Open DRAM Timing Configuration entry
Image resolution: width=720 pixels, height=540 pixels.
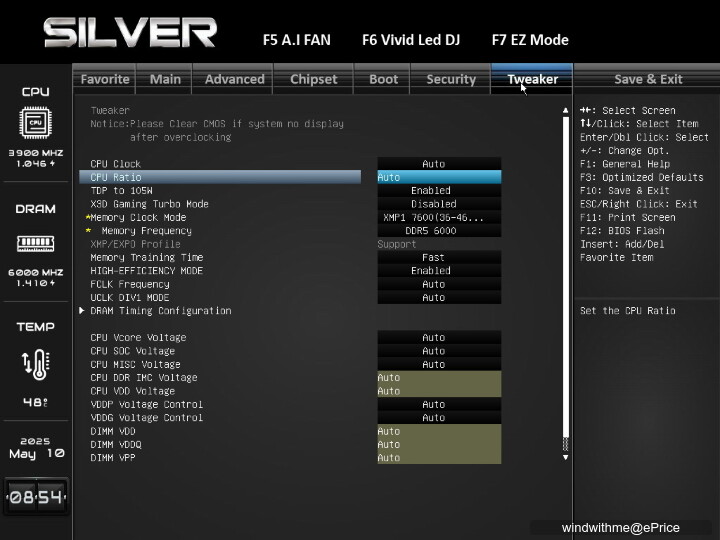click(x=161, y=311)
